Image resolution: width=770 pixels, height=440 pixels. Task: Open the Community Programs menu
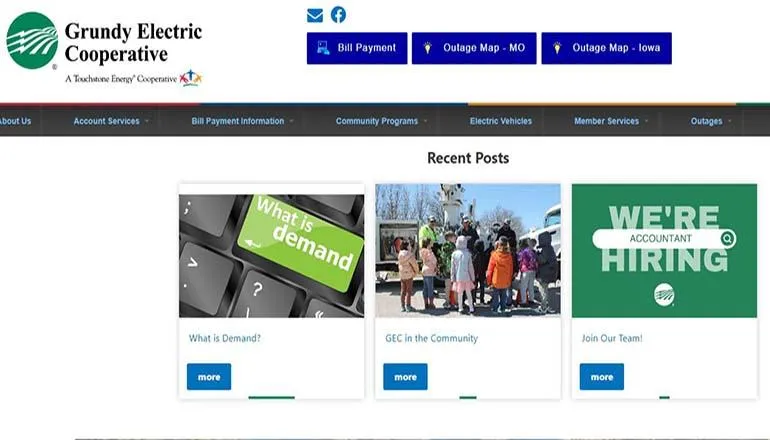tap(377, 121)
